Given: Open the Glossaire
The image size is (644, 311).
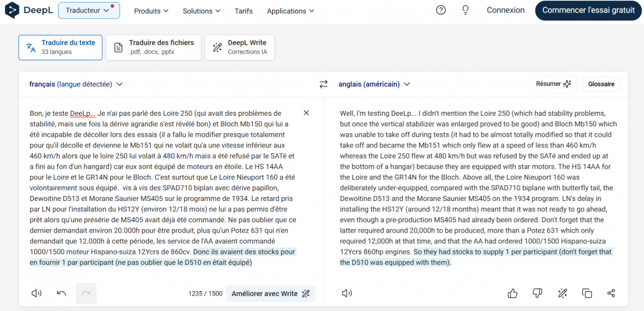Looking at the screenshot, I should [x=601, y=84].
